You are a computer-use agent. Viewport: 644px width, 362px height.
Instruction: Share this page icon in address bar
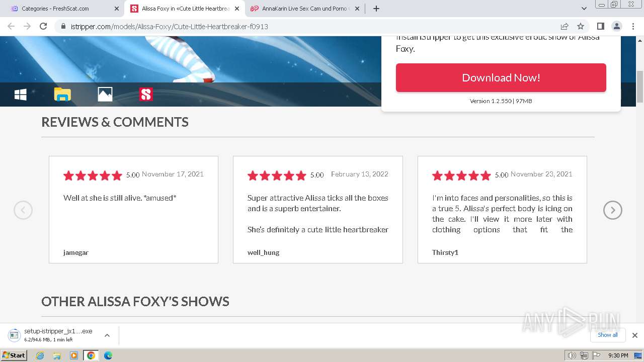pyautogui.click(x=565, y=26)
